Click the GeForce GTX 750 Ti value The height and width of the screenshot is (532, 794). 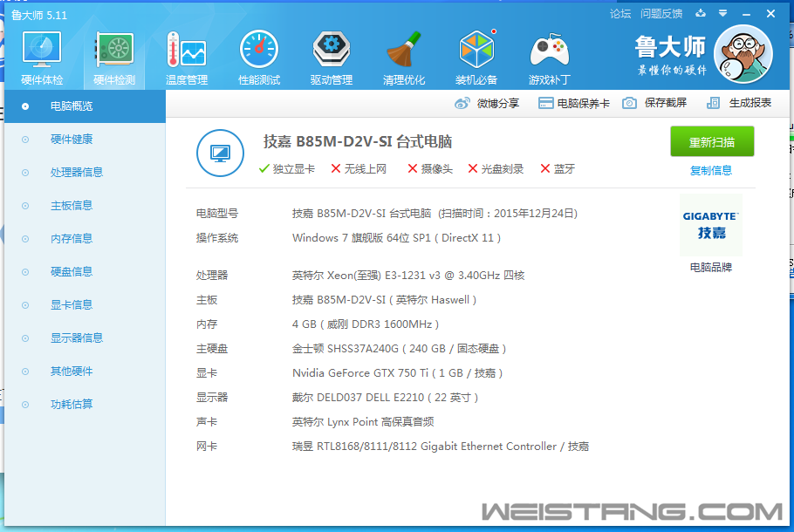click(x=398, y=373)
